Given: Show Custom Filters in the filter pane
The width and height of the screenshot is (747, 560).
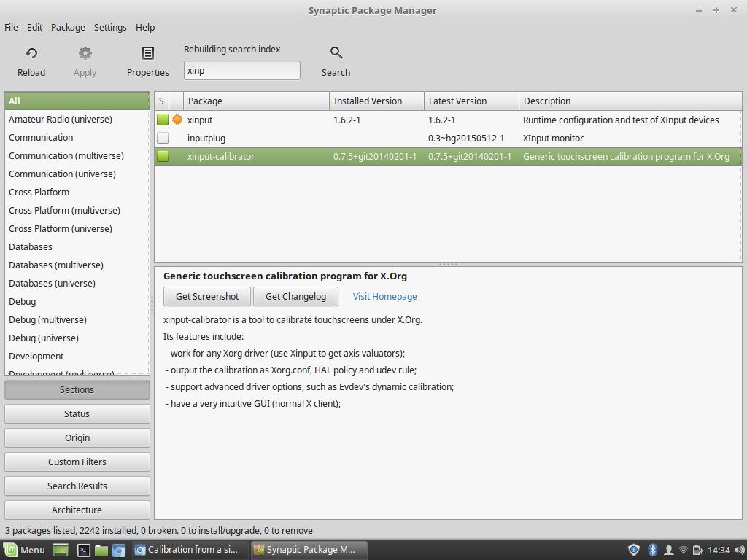Looking at the screenshot, I should tap(77, 462).
